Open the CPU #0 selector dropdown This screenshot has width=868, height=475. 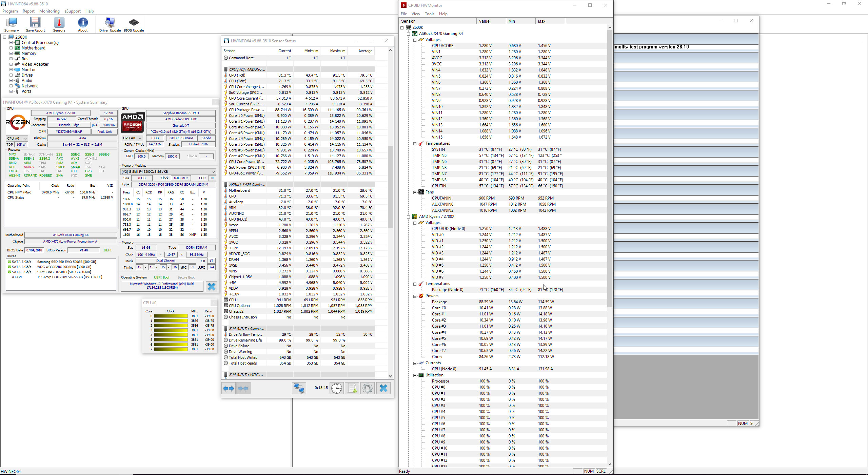tap(17, 139)
